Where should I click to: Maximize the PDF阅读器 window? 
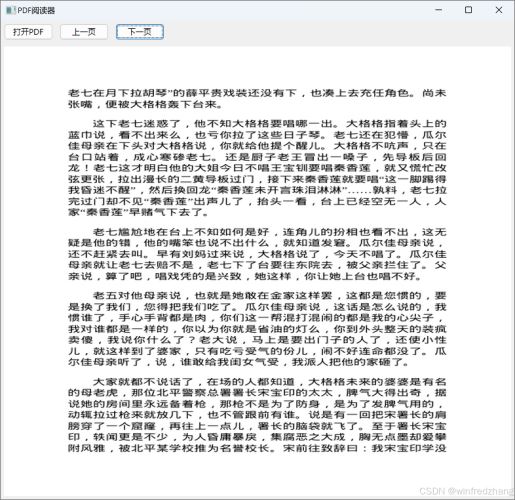coord(468,10)
